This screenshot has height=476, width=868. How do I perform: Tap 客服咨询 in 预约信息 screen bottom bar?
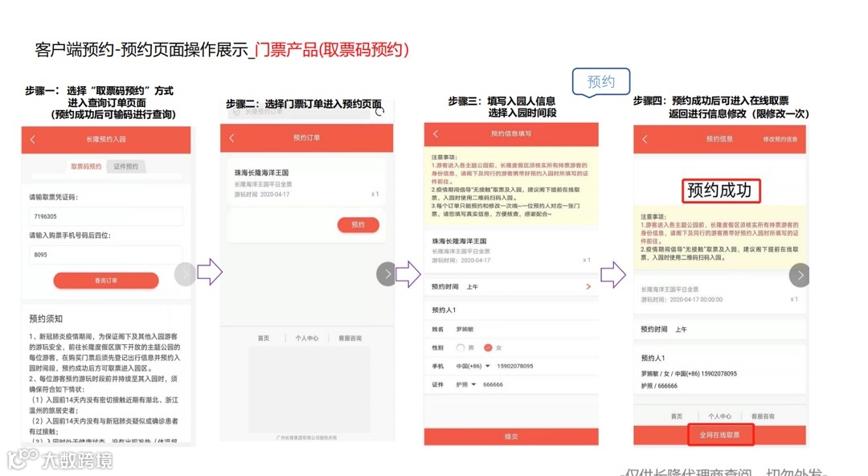click(x=763, y=416)
